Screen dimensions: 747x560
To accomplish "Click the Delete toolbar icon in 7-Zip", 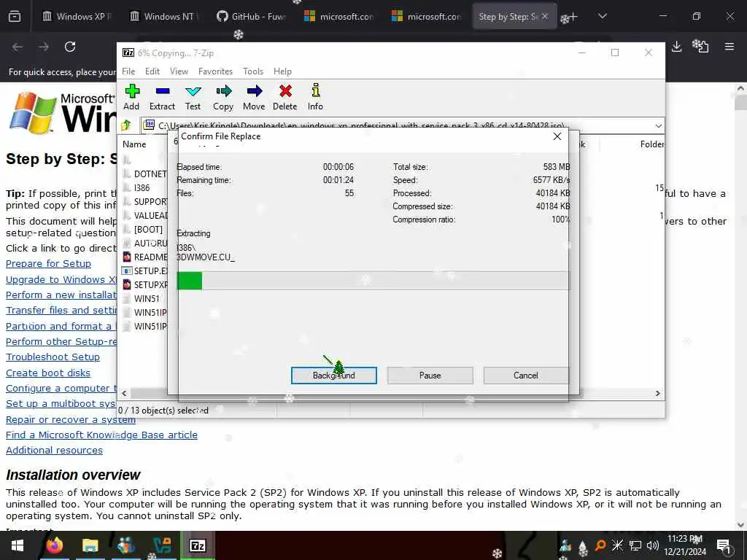I will [x=285, y=97].
